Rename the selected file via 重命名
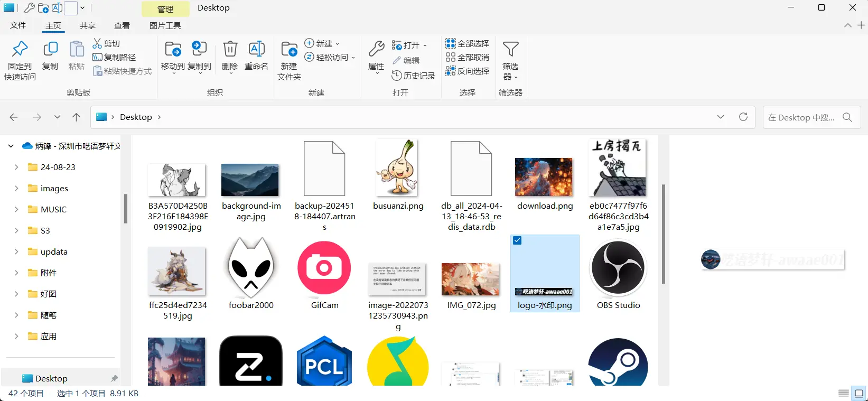 pos(256,55)
